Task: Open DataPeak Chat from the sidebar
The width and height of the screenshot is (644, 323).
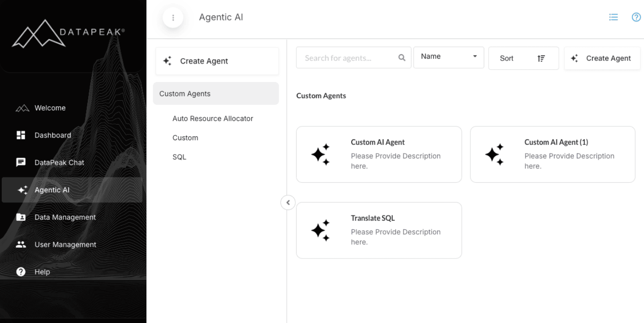Action: 21,162
